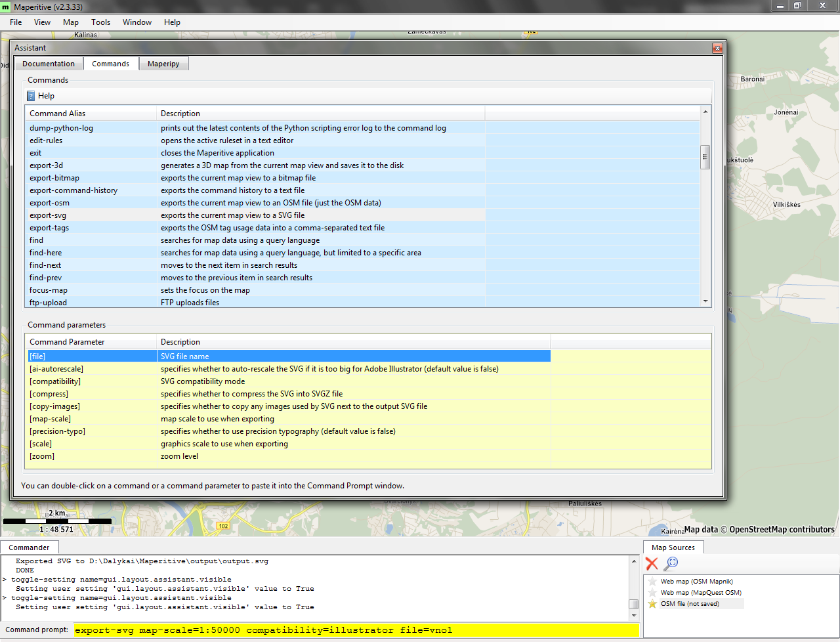Select the [precision-typo] parameter row

coord(368,431)
